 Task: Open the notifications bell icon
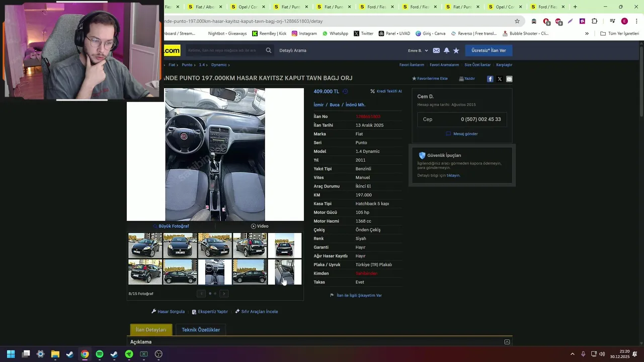[446, 50]
